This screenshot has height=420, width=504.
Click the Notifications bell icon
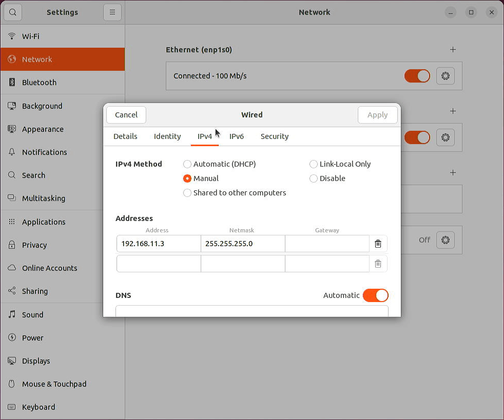pos(12,152)
